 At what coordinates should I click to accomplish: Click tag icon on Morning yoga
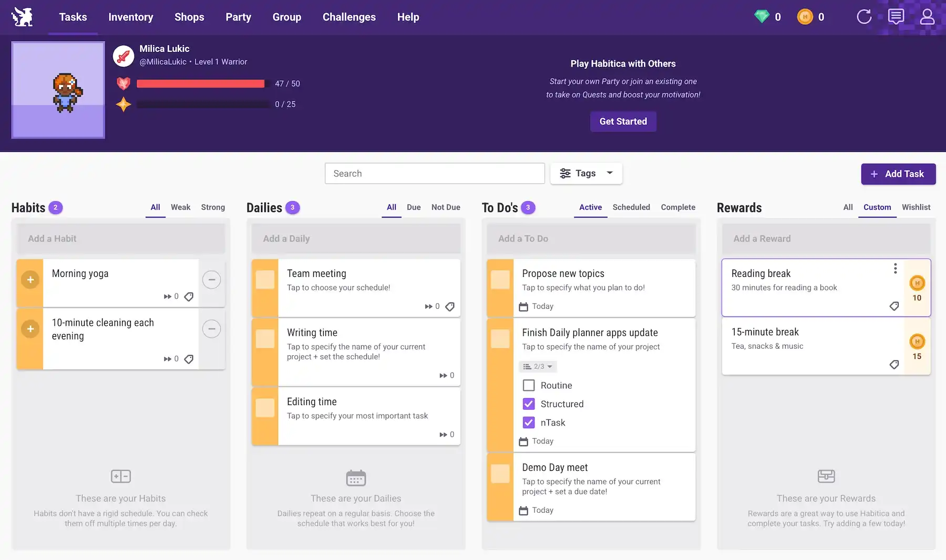189,297
